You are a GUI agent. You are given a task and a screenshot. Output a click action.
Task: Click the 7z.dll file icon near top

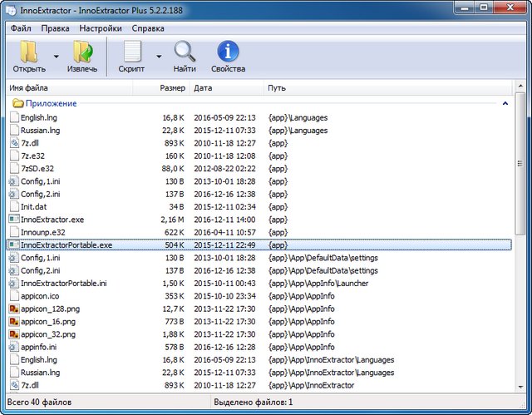click(13, 143)
